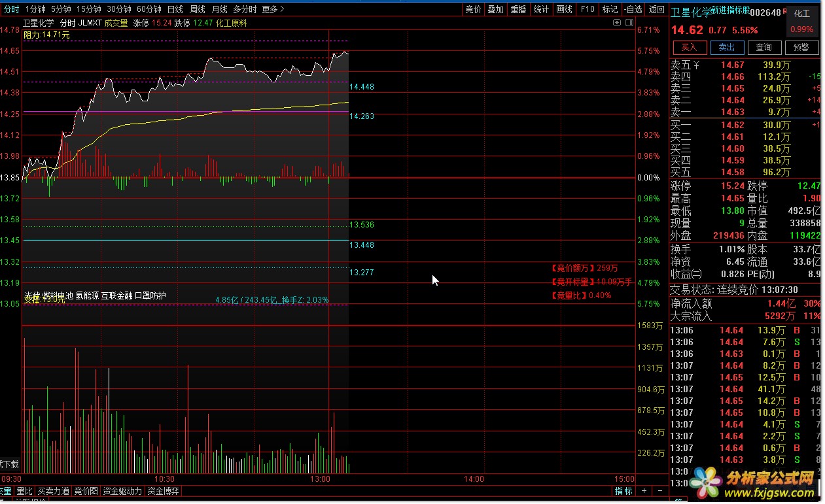Image resolution: width=825 pixels, height=504 pixels.
Task: Click the 指标 indicator button
Action: click(623, 491)
